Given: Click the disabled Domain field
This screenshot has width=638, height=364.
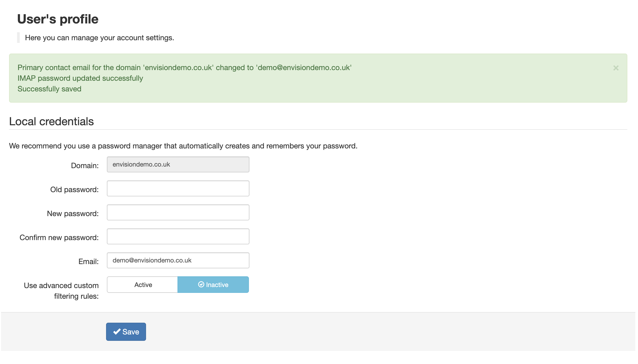Looking at the screenshot, I should [178, 164].
